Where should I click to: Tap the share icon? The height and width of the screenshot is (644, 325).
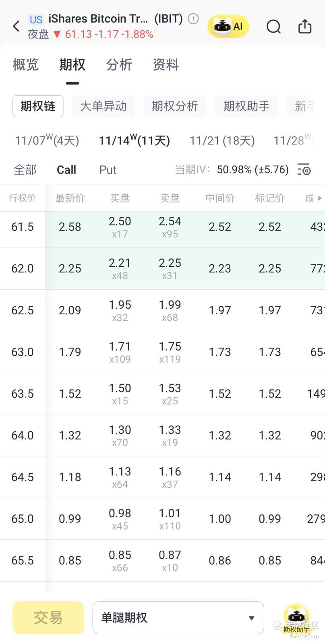click(305, 27)
